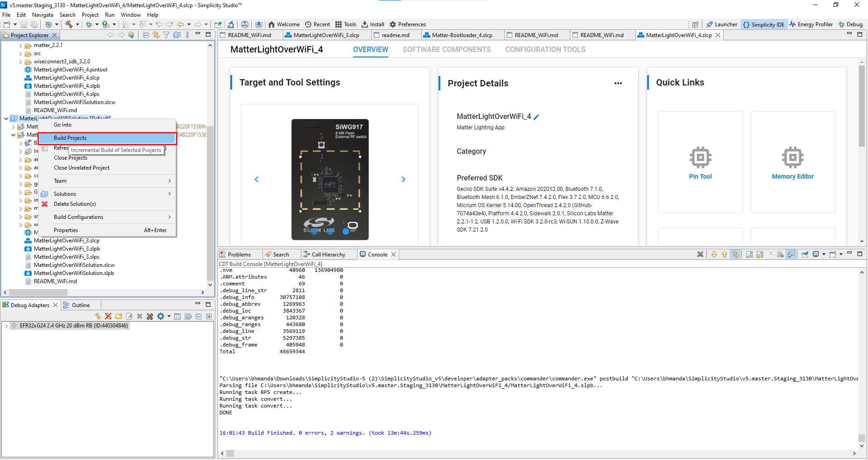Image resolution: width=868 pixels, height=460 pixels.
Task: Click the hammer Build icon in toolbar
Action: point(69,24)
